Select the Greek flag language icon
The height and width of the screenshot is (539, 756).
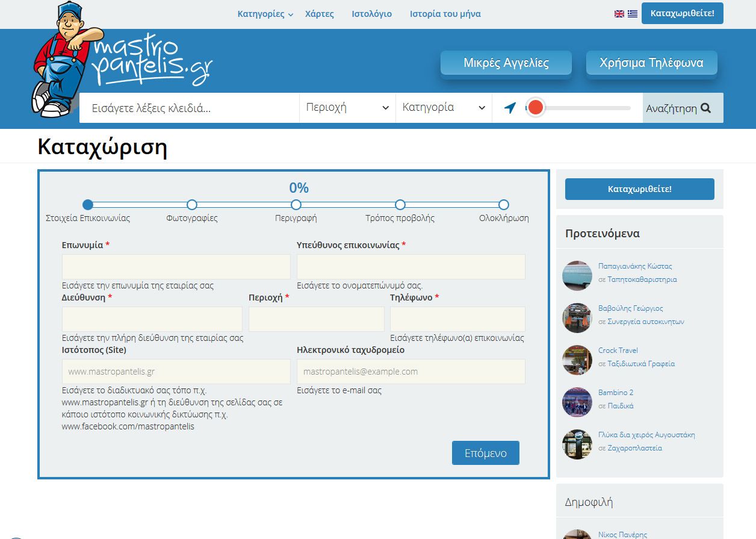point(632,14)
